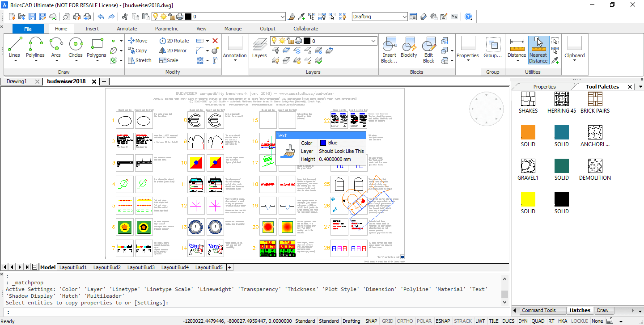The height and width of the screenshot is (325, 644).
Task: Select the Arcs tool
Action: [x=56, y=47]
